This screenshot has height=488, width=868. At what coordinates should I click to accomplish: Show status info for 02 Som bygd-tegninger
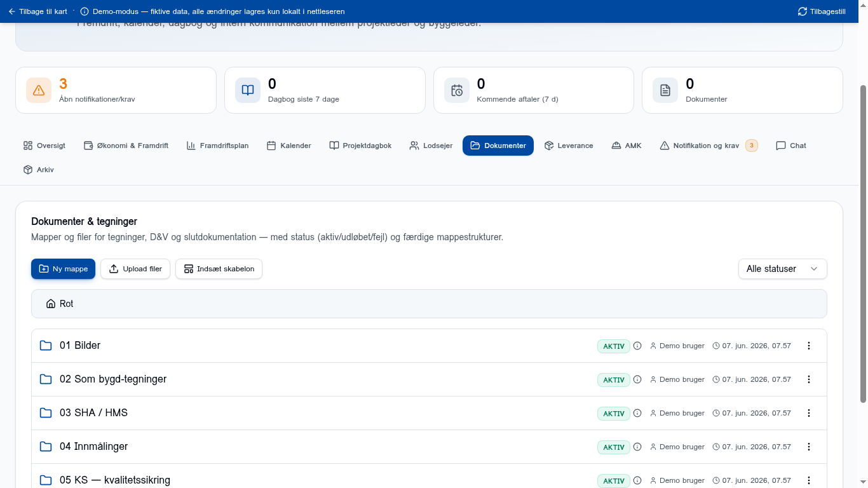click(x=637, y=380)
